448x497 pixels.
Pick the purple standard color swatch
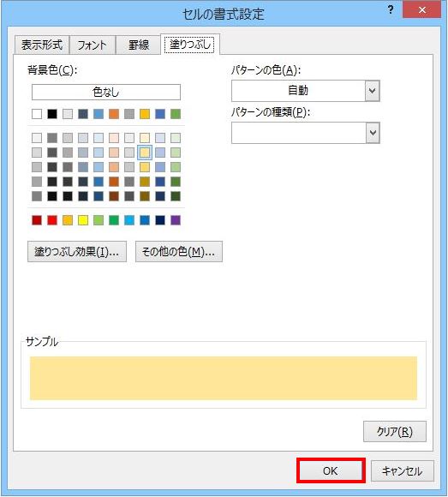click(x=176, y=220)
